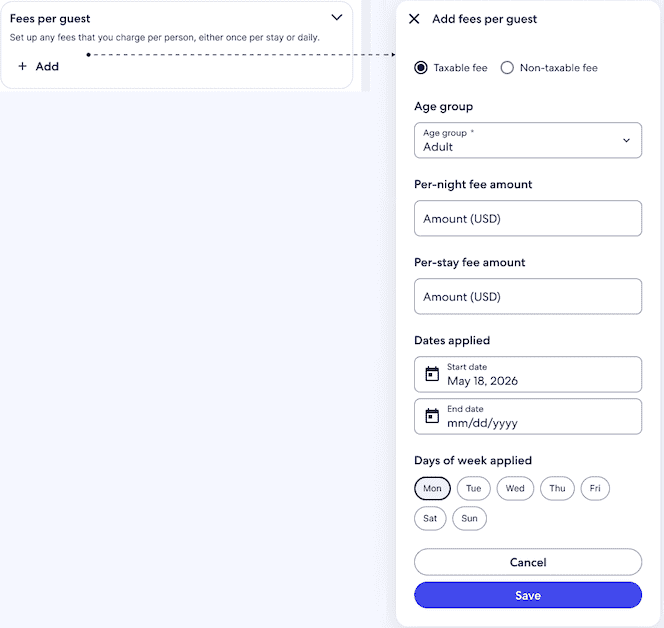Select the Non-taxable fee option
The image size is (664, 628).
pyautogui.click(x=507, y=68)
